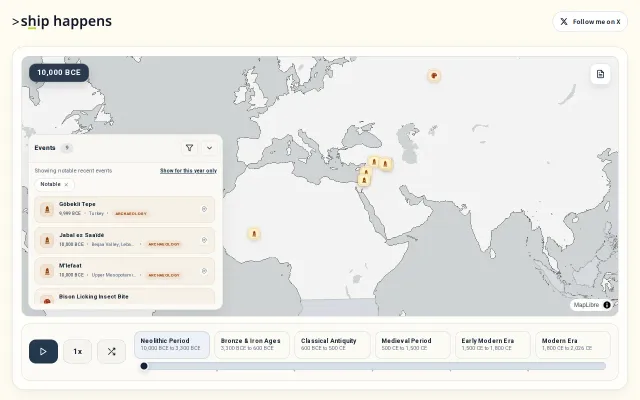Click the Show for this year only link

(188, 171)
